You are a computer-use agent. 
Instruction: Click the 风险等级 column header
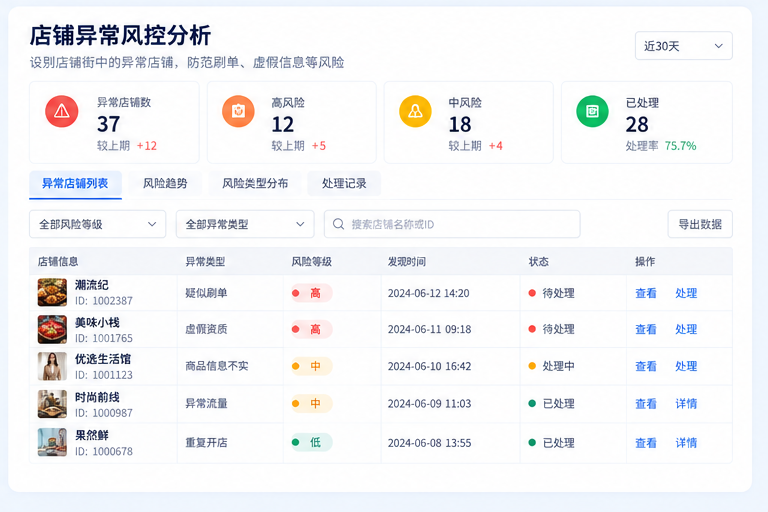(x=312, y=262)
